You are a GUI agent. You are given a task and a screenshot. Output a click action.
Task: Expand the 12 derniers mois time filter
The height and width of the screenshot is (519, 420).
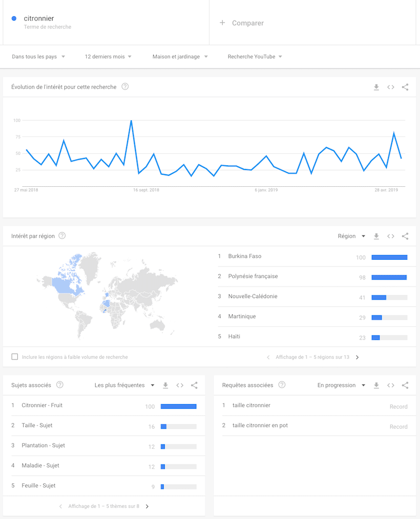pos(108,57)
